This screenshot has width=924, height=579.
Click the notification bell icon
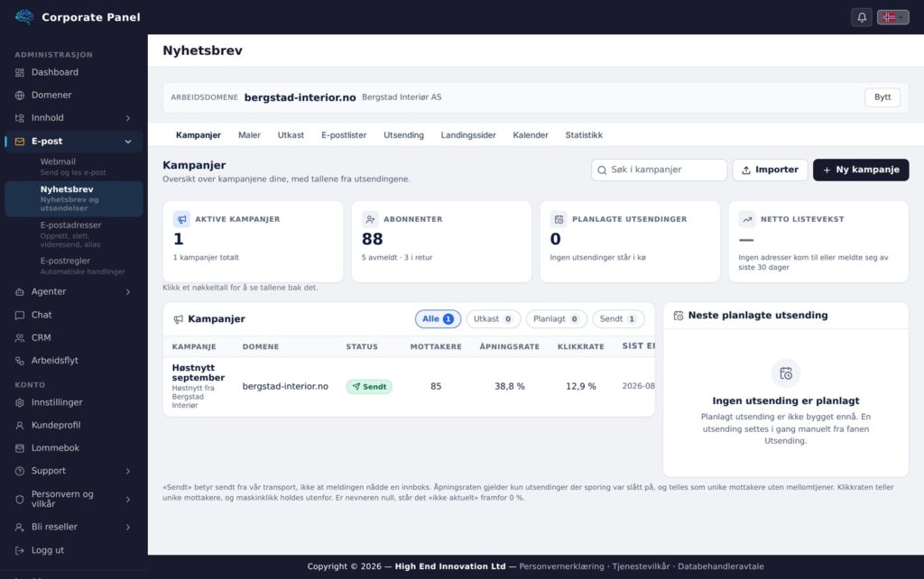pyautogui.click(x=862, y=17)
